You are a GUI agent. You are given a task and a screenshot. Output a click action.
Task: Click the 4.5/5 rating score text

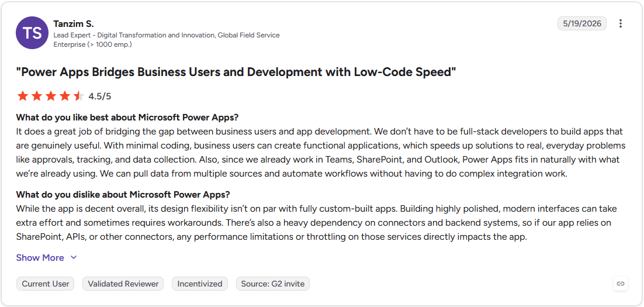[x=100, y=96]
